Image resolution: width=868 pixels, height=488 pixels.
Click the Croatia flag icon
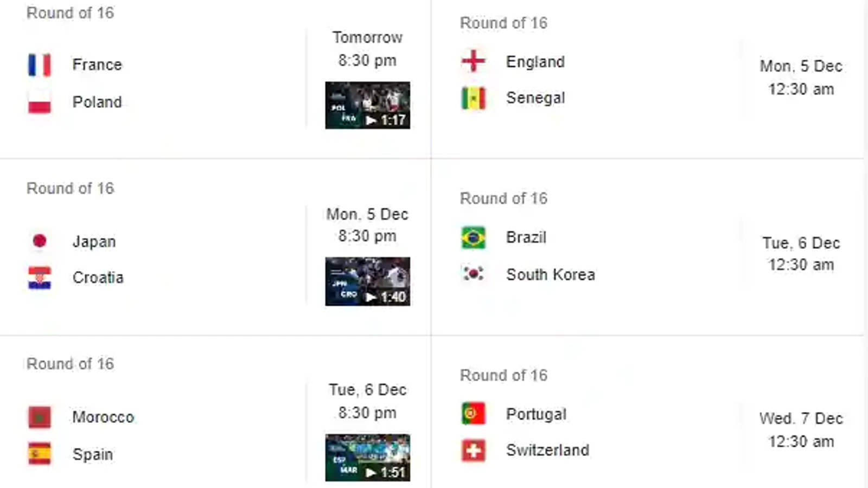coord(40,278)
